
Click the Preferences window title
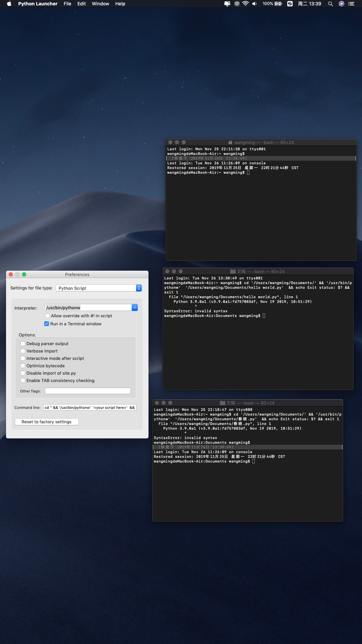coord(77,274)
